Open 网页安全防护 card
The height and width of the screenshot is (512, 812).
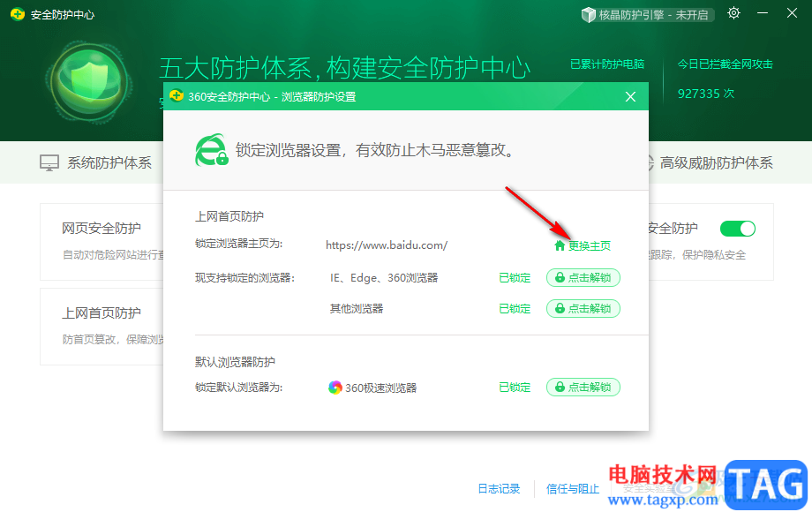coord(102,242)
